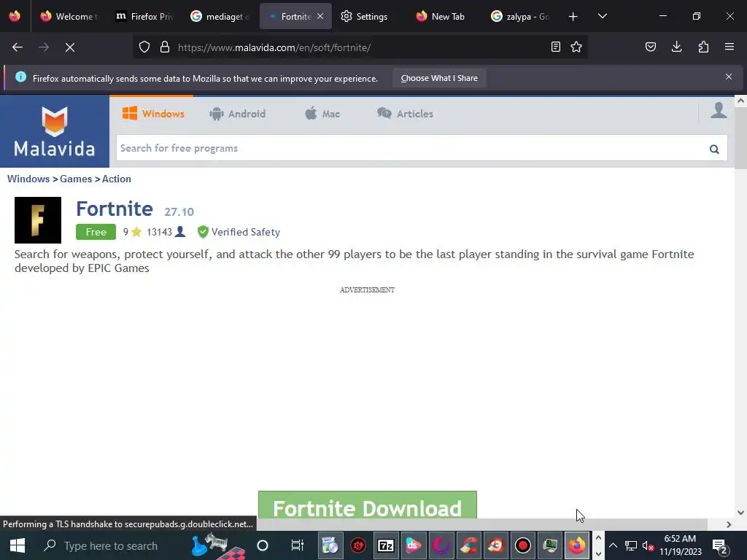Click the padlock site security icon

point(165,47)
